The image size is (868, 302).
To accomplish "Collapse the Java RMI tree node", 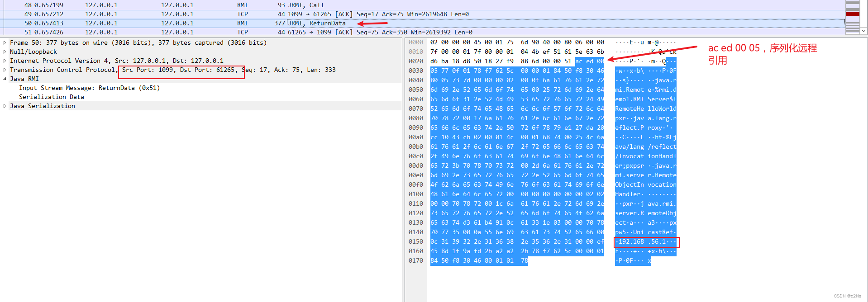I will (5, 79).
